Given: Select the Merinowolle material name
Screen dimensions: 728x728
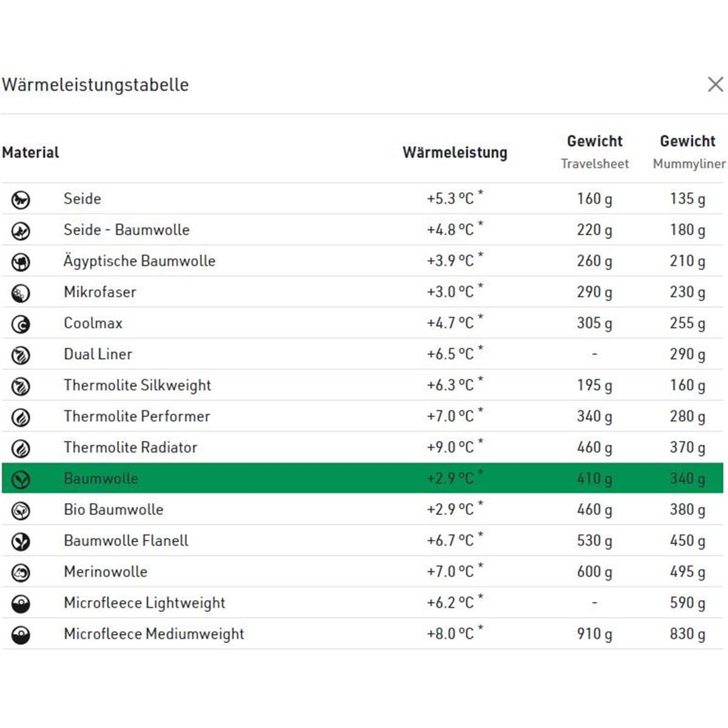Looking at the screenshot, I should coord(106,571).
